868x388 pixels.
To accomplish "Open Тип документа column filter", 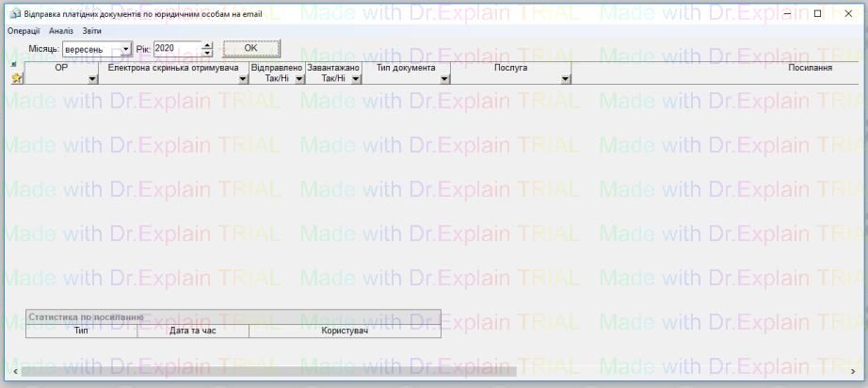I will point(443,80).
